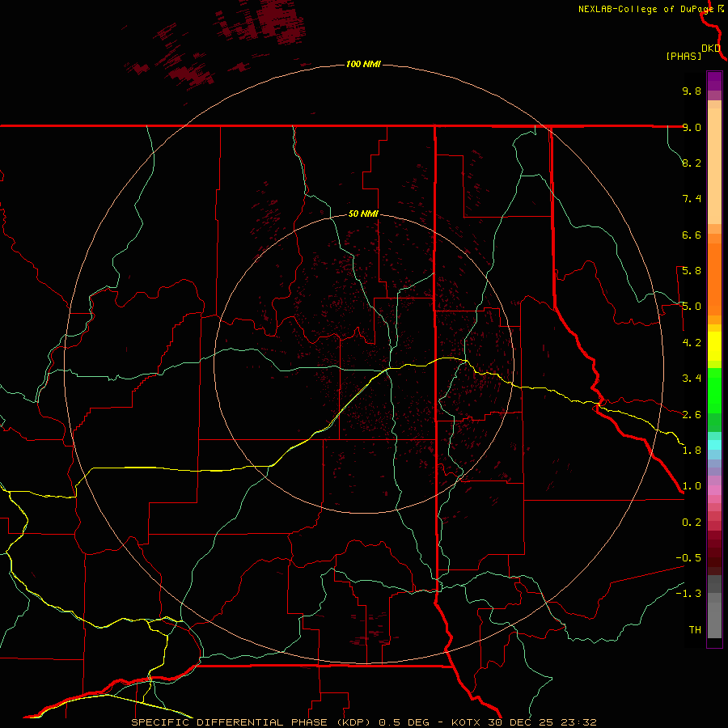Select the -1.3 scale value
Screen dimensions: 728x728
pyautogui.click(x=688, y=594)
